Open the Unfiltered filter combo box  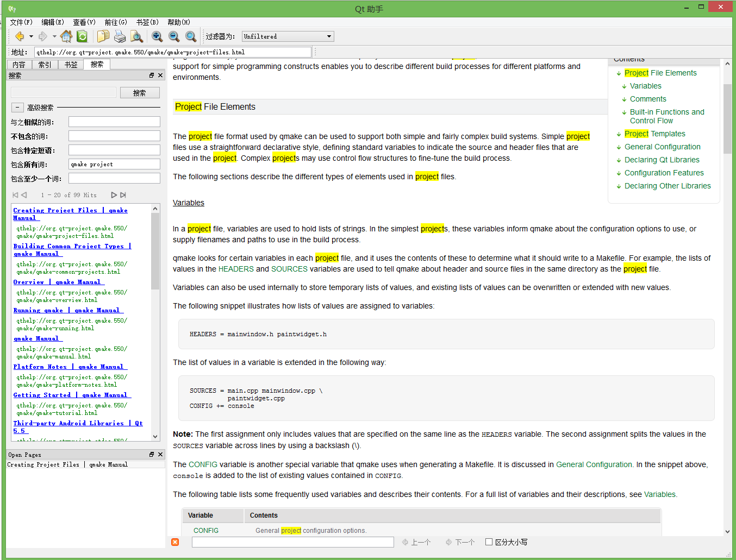click(x=288, y=36)
